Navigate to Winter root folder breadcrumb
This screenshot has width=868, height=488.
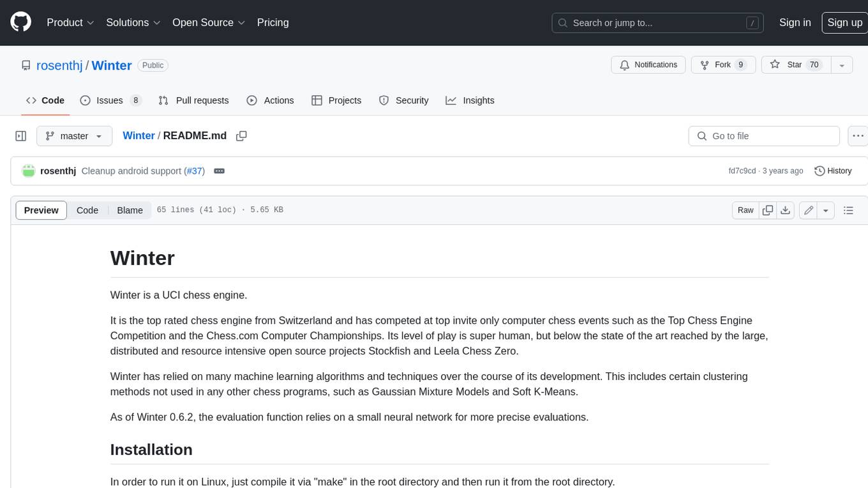(x=138, y=135)
